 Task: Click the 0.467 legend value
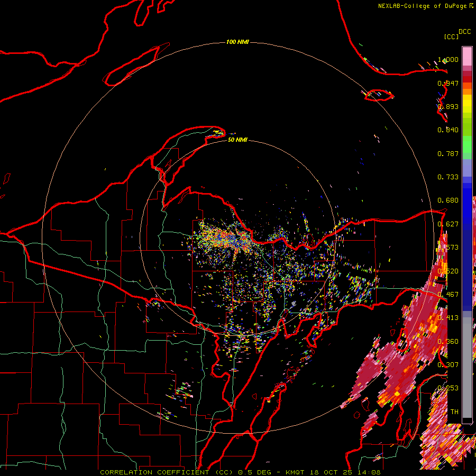[x=448, y=295]
